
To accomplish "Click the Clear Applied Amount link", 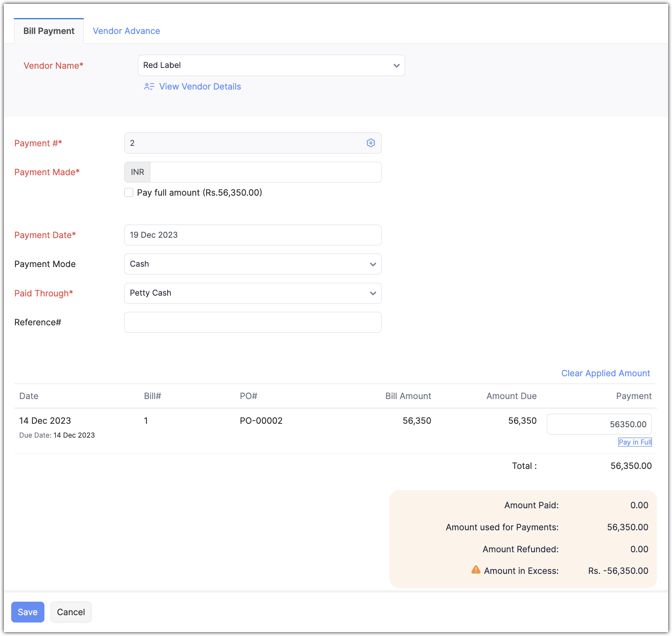I will point(605,373).
